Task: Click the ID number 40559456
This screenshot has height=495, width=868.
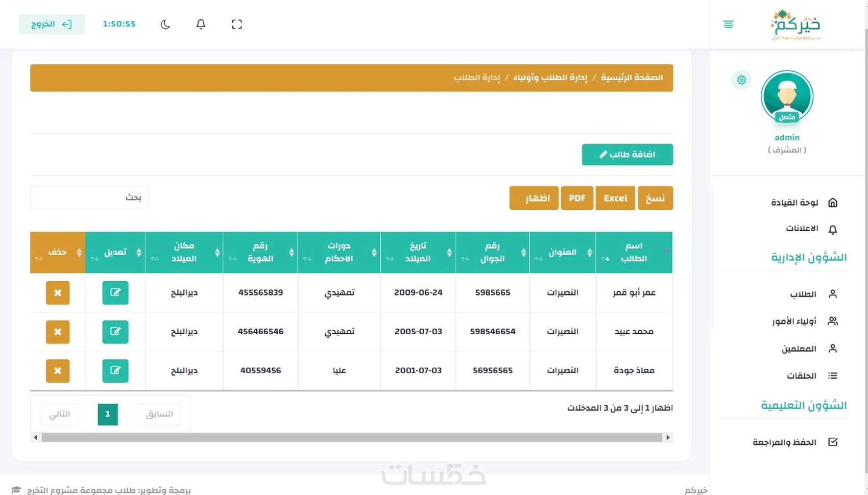Action: click(260, 370)
